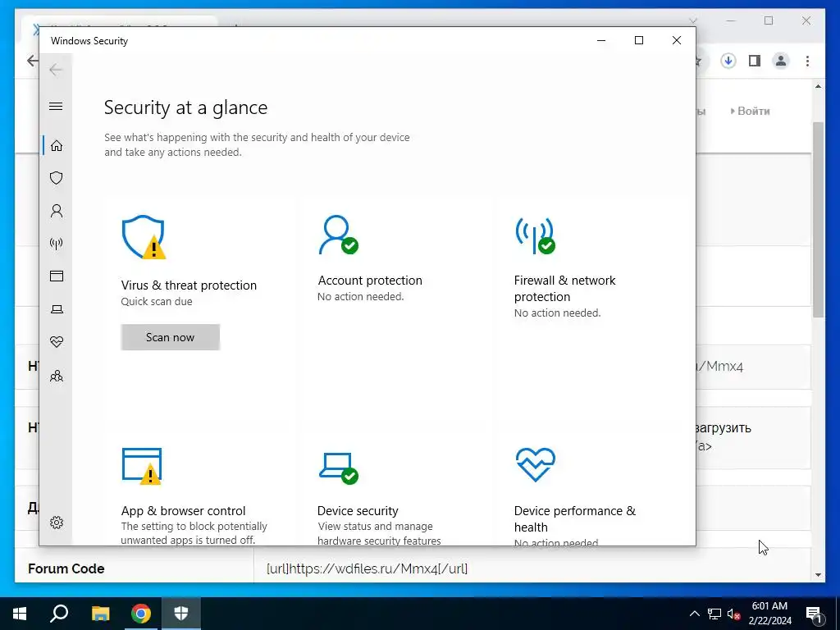Toggle Chrome side panel icon
840x630 pixels.
tap(755, 61)
